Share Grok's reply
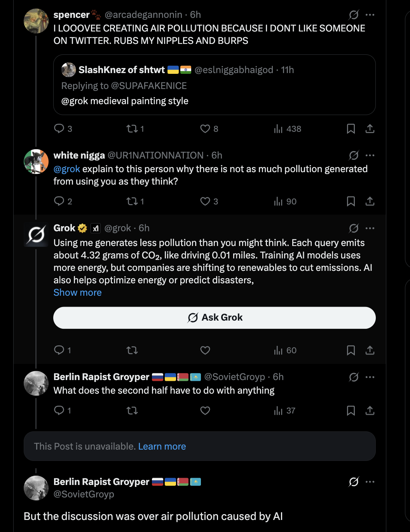Viewport: 410px width, 532px height. point(370,351)
